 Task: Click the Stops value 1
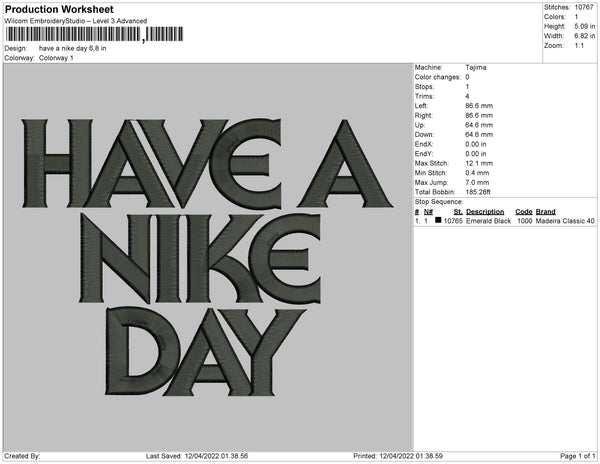pos(467,87)
